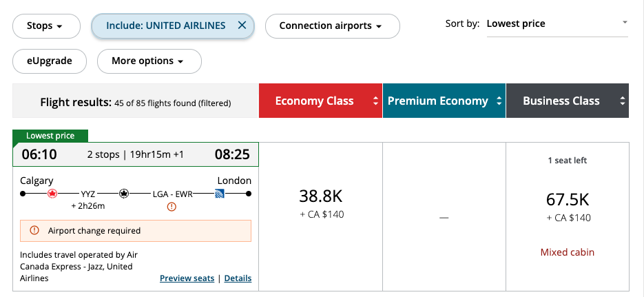Click the sort arrows on Premium Economy header
Screen dimensions: 644x297
coord(499,101)
